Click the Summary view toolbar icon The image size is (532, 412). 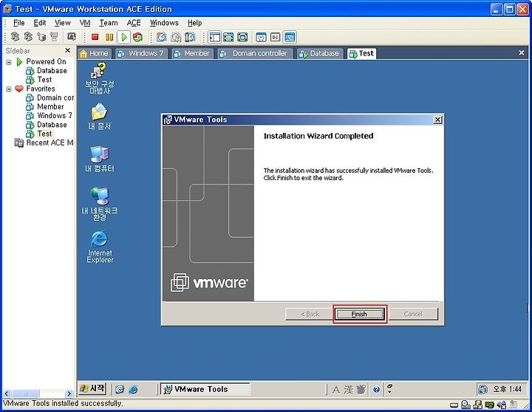tap(261, 37)
